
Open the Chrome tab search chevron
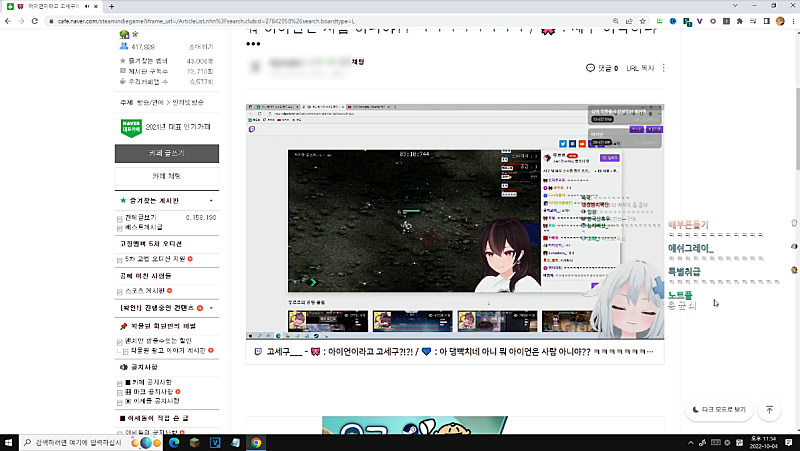(x=735, y=6)
